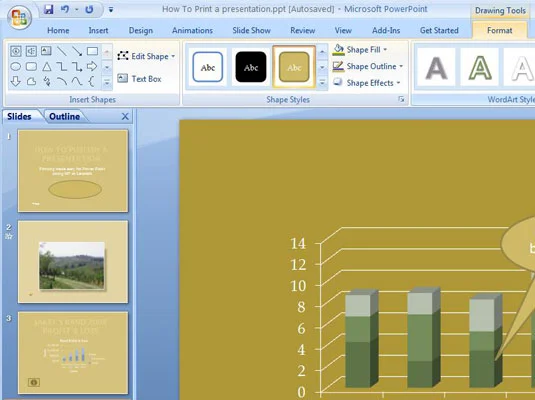Select the straight Line shape
Image resolution: width=535 pixels, height=400 pixels.
coord(61,51)
